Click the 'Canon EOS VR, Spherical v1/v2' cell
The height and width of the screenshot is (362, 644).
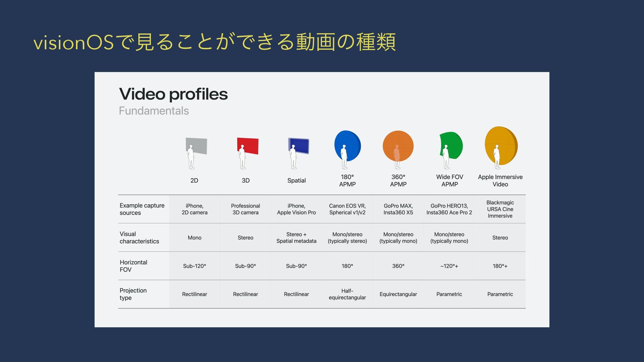[347, 209]
